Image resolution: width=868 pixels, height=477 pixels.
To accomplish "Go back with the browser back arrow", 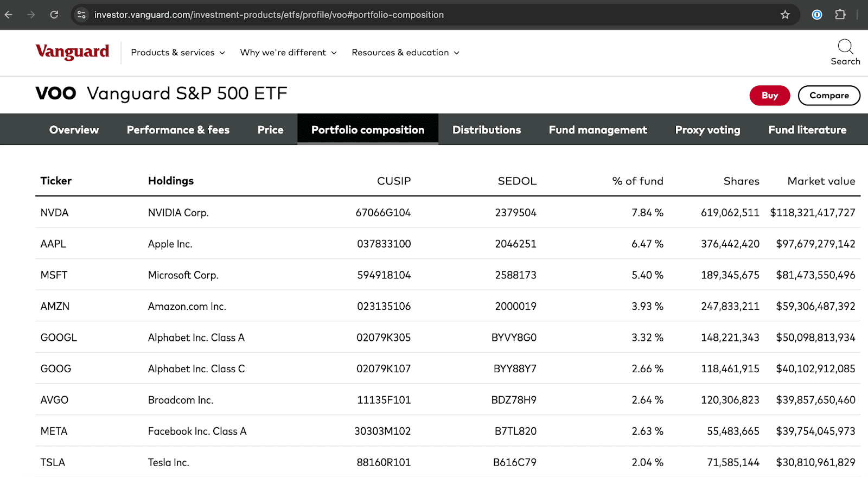I will [9, 15].
